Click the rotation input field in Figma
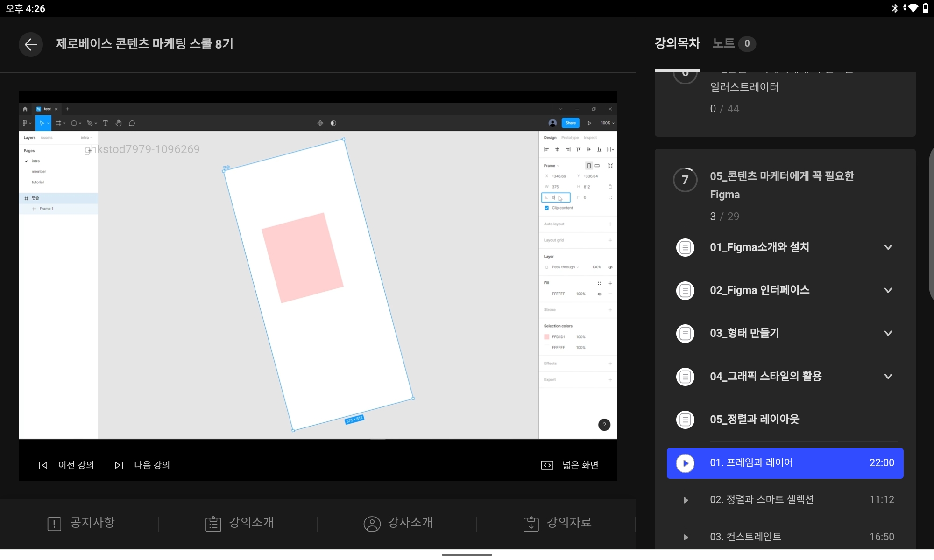 556,197
